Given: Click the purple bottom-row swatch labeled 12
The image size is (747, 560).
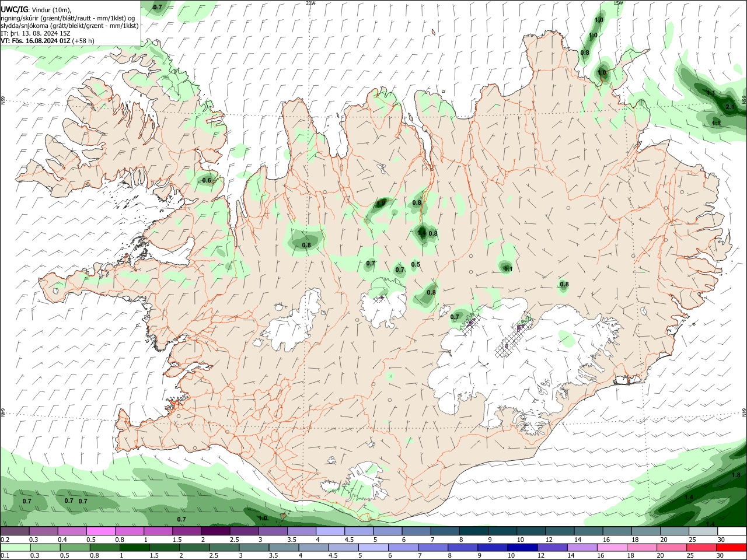Looking at the screenshot, I should [551, 547].
